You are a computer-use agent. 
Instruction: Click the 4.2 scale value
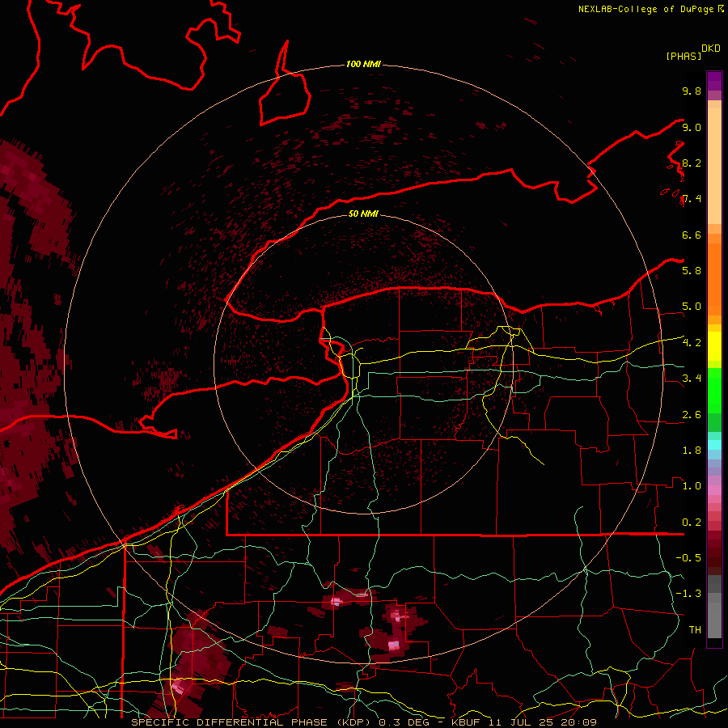(x=692, y=343)
